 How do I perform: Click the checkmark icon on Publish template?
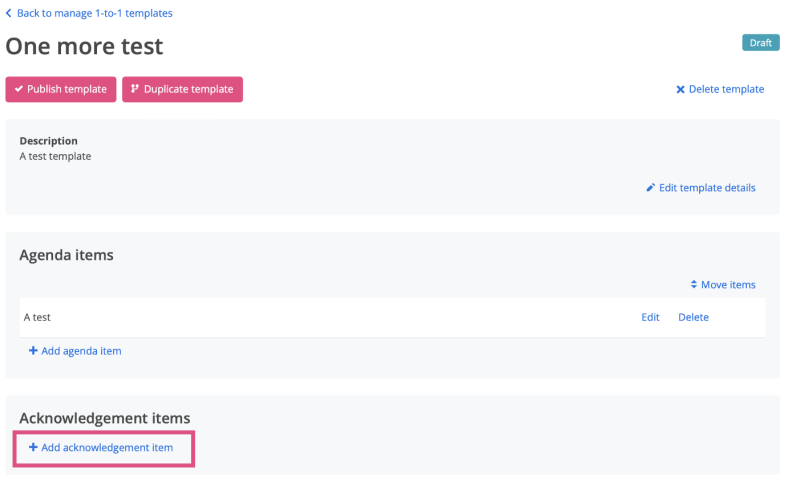pyautogui.click(x=18, y=89)
